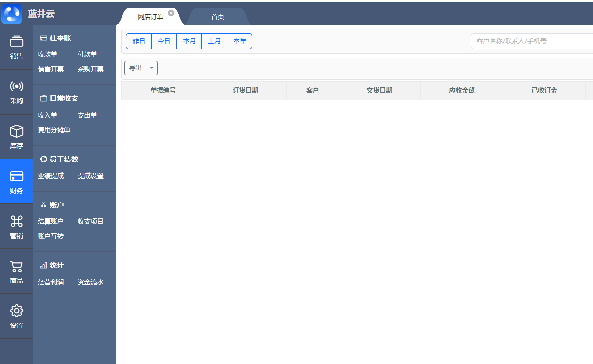The width and height of the screenshot is (593, 364).
Task: Filter orders by 今日
Action: pos(164,41)
